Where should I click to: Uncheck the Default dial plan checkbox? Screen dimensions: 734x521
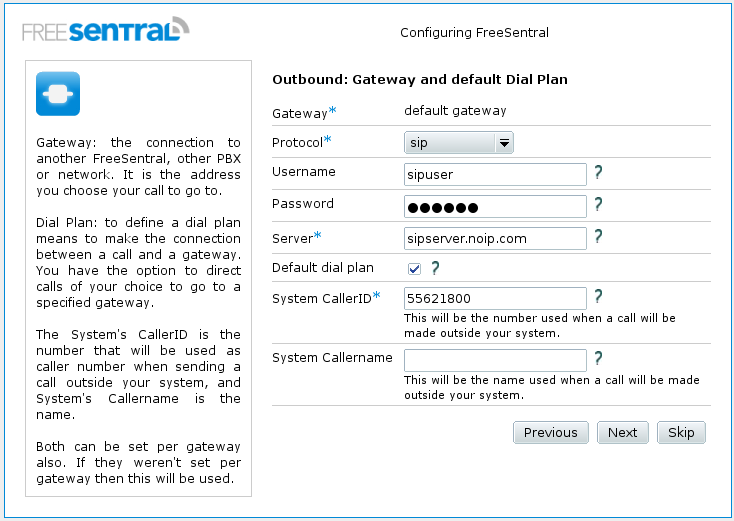tap(414, 269)
